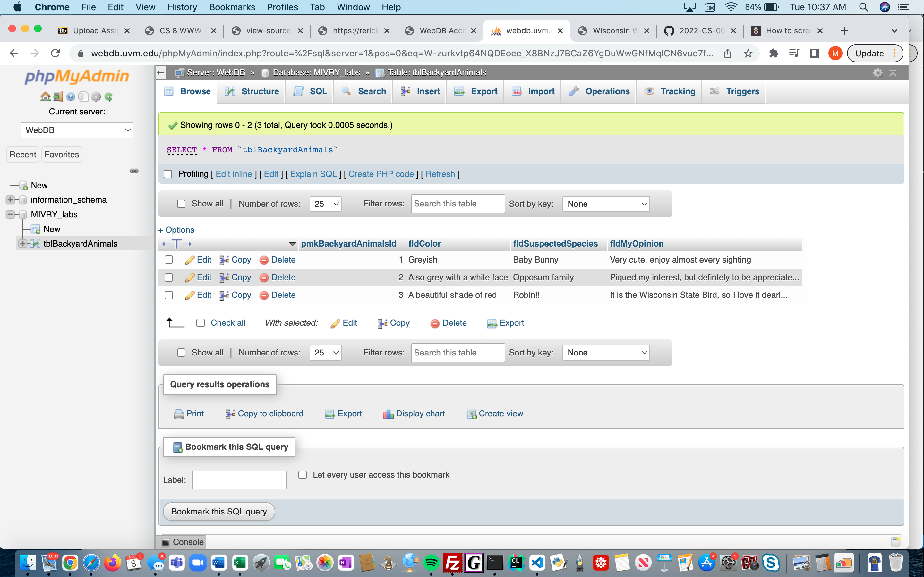Click the navigation panel link chain icon
The image size is (924, 577).
point(134,171)
